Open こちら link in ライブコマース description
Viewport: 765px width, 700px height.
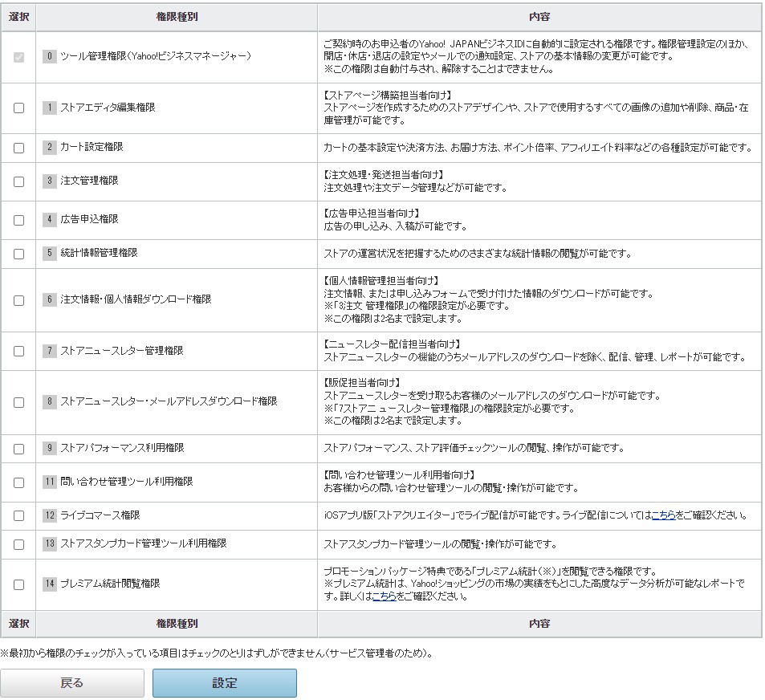pos(662,515)
